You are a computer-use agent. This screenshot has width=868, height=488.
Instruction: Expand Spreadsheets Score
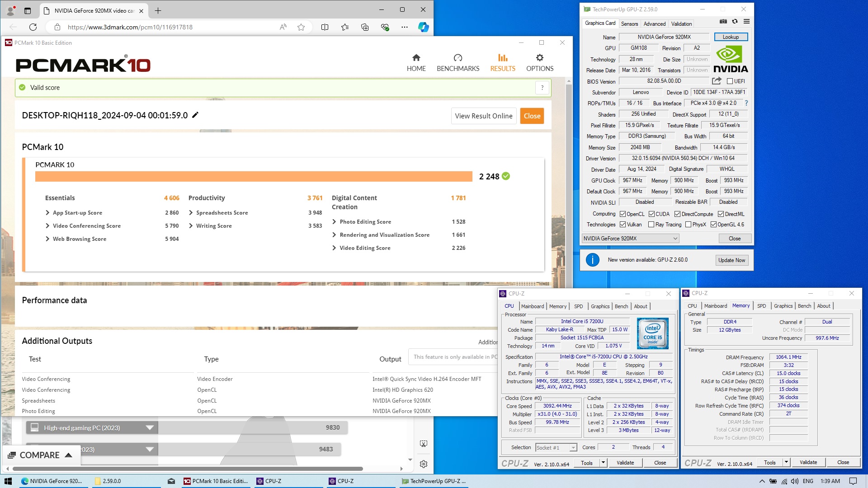point(191,213)
